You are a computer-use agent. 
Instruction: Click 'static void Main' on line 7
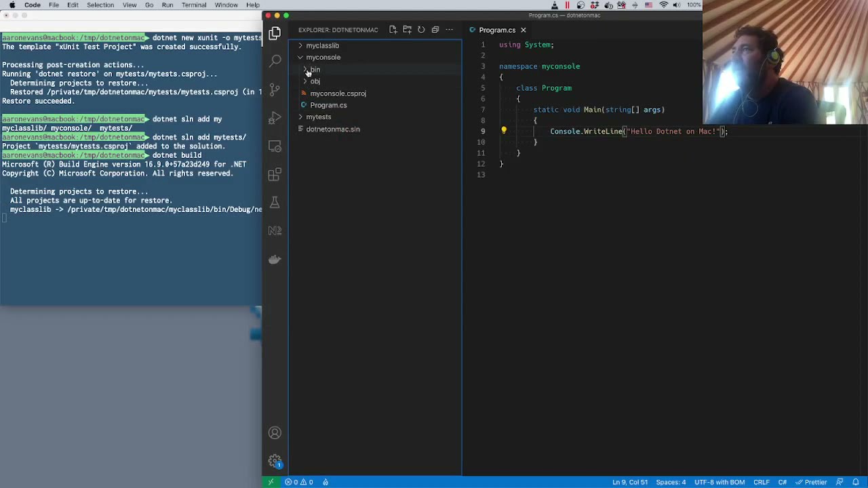coord(568,110)
